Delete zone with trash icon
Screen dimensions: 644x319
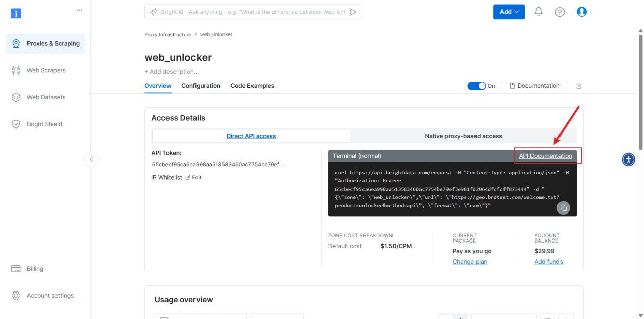pyautogui.click(x=579, y=86)
